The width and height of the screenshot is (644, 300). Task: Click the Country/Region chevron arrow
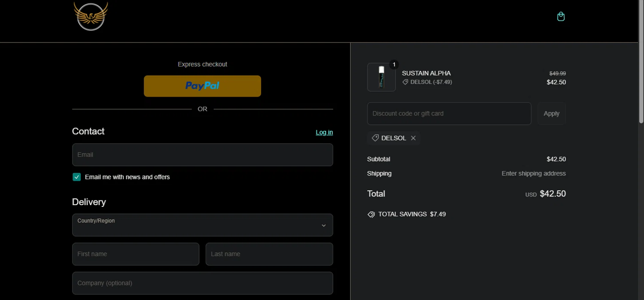click(x=324, y=225)
